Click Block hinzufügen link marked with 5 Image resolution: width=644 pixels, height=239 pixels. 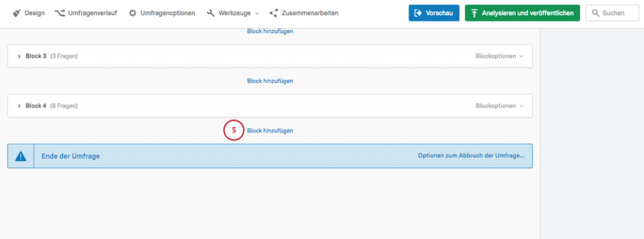[270, 131]
